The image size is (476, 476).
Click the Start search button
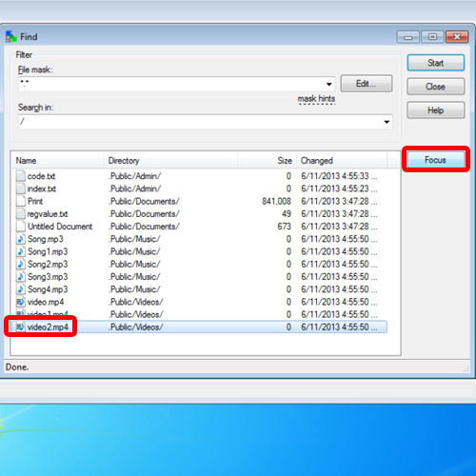435,63
